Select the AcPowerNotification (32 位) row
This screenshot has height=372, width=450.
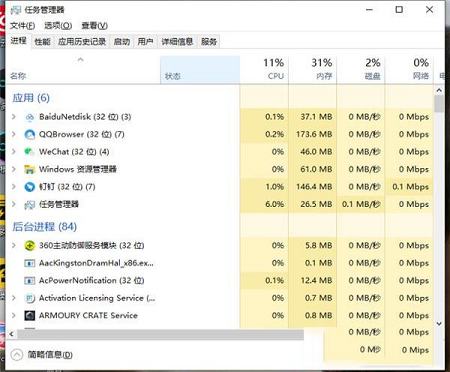point(219,281)
